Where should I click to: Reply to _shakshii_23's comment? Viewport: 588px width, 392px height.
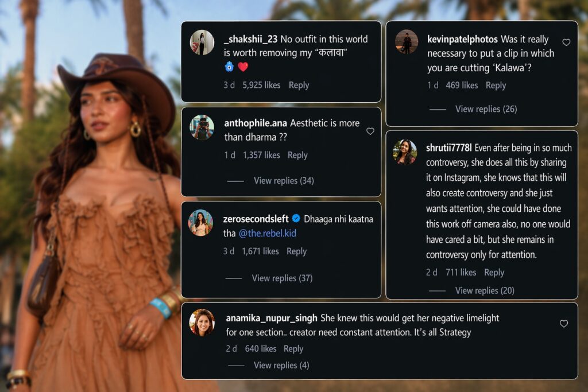pos(299,85)
